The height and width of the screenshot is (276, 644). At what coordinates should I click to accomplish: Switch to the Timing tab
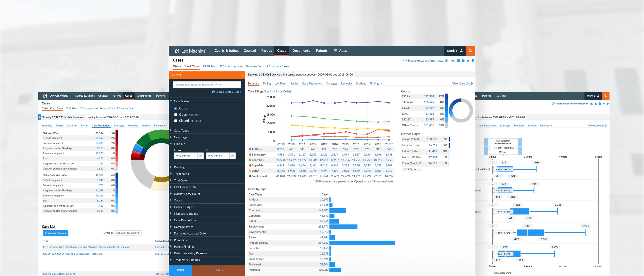coord(266,84)
